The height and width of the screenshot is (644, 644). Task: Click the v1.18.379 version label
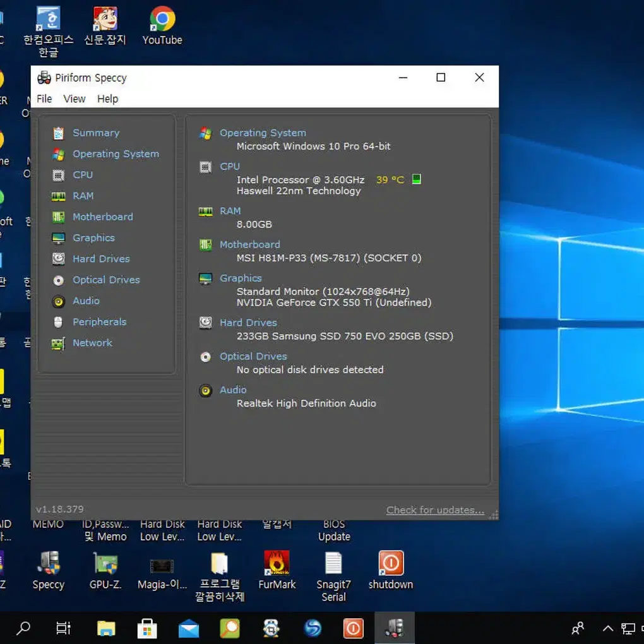pos(59,510)
